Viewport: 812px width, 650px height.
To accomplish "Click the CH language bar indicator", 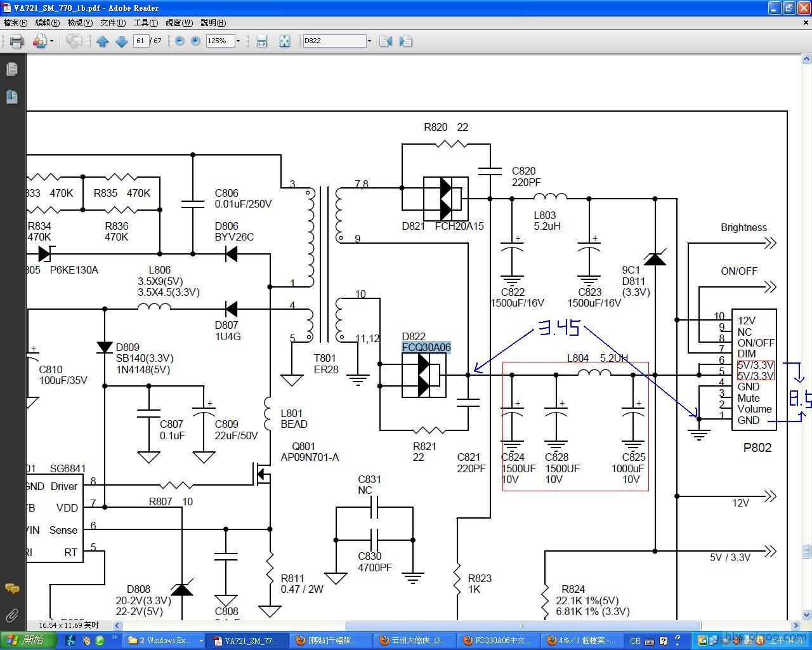I will click(635, 640).
